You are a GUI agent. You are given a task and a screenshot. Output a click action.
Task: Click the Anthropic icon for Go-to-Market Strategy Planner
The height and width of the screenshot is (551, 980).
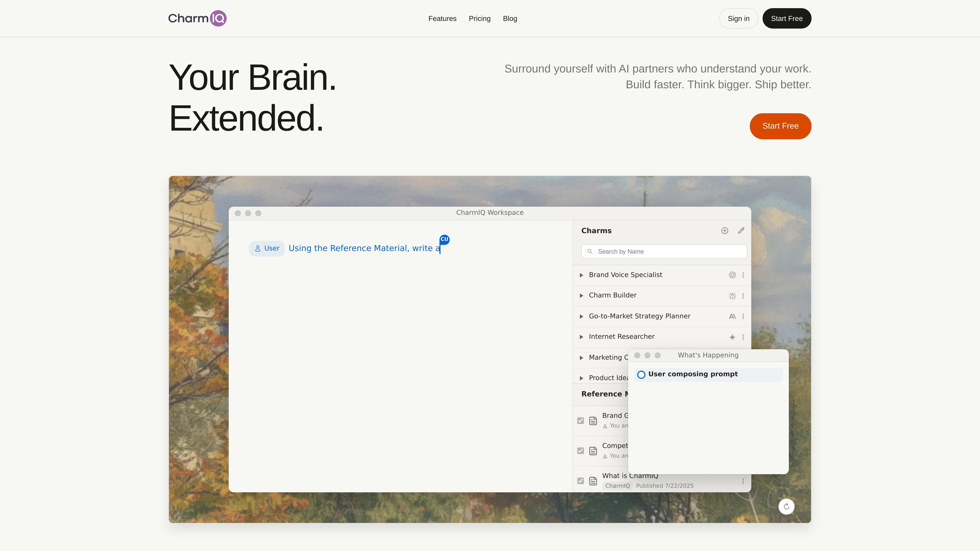coord(732,316)
